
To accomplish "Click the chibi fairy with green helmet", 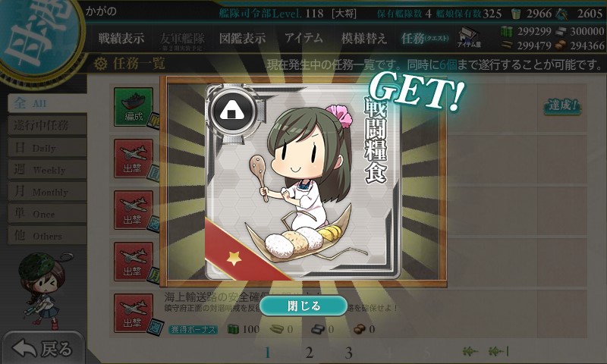I will pos(42,288).
